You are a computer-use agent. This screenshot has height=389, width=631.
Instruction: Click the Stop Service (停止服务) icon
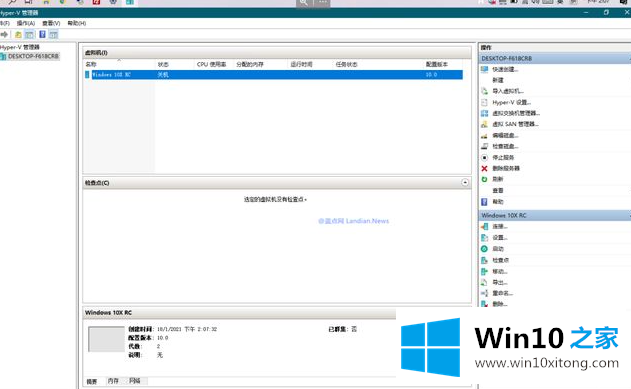click(485, 157)
